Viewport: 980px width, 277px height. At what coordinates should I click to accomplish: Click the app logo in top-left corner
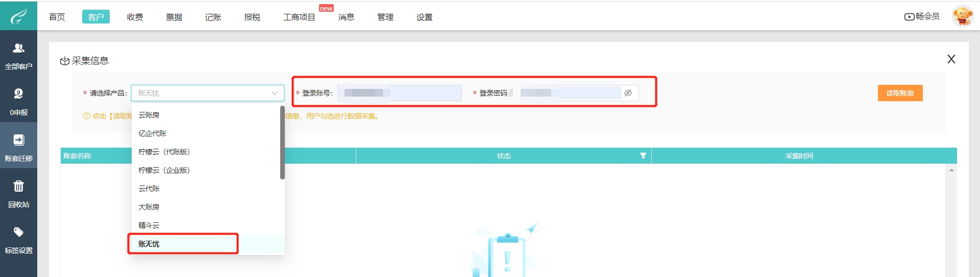pyautogui.click(x=18, y=16)
